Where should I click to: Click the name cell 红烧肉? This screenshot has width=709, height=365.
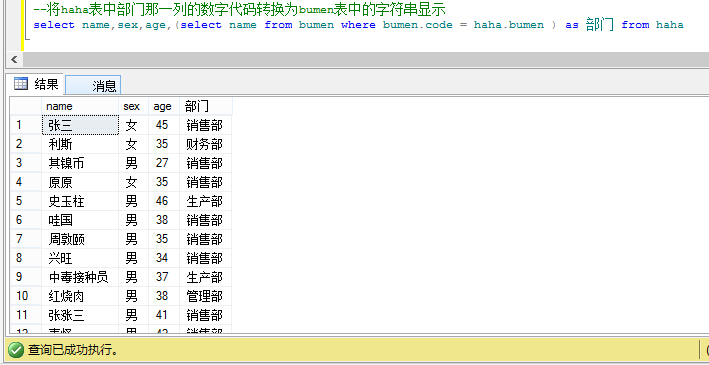(x=80, y=296)
